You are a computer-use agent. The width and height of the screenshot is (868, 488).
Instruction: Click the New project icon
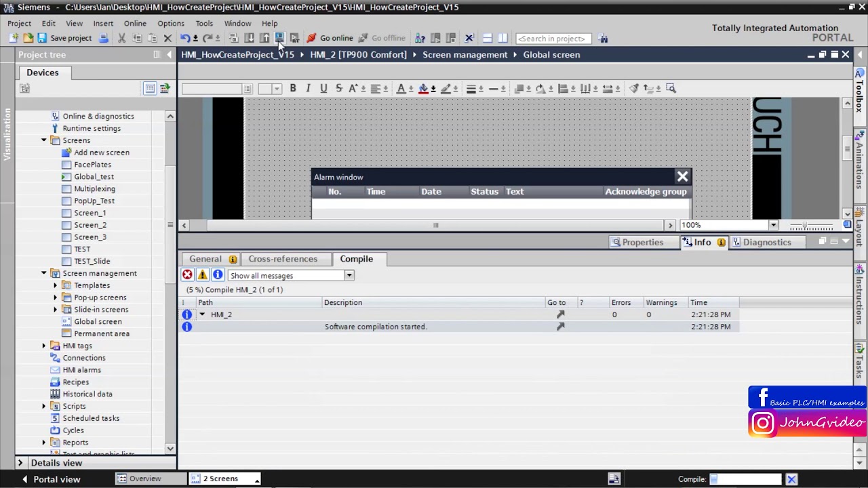[x=13, y=39]
